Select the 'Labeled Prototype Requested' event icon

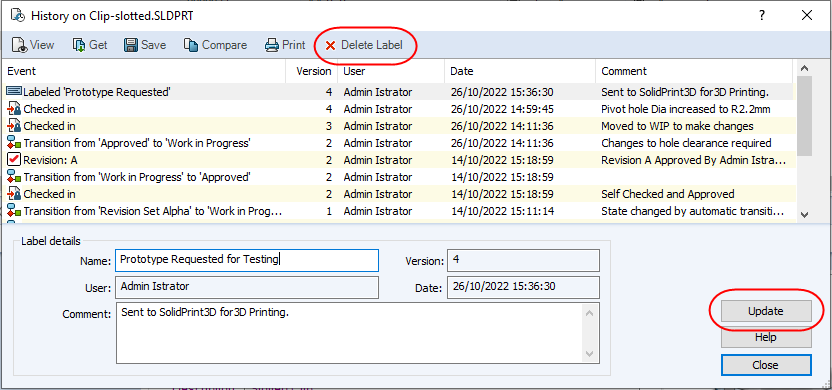click(x=13, y=92)
